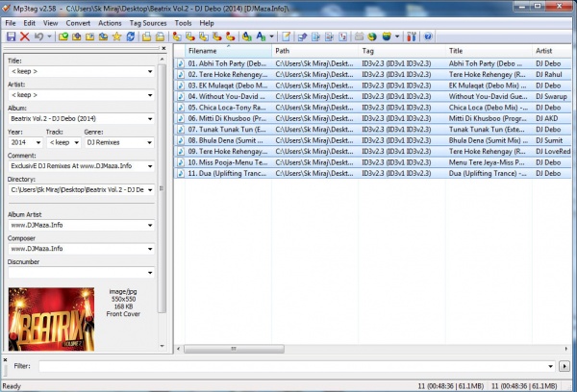This screenshot has width=577, height=392.
Task: Click the Change directory folder icon
Action: 63,37
